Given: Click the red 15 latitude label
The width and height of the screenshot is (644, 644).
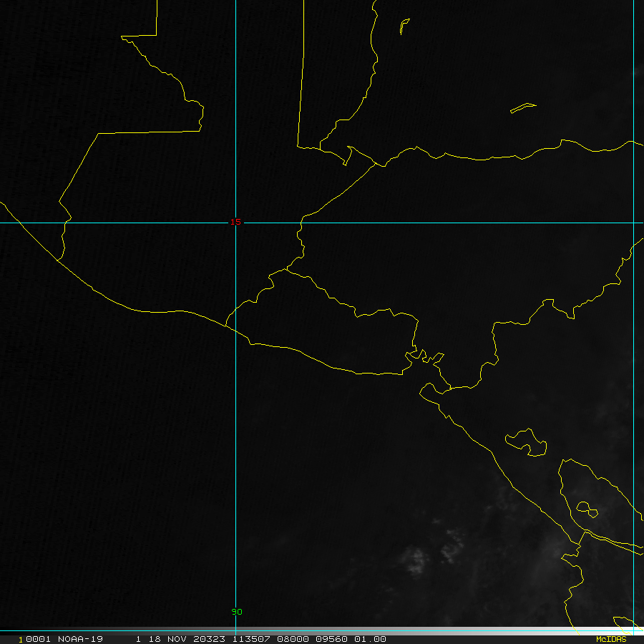Looking at the screenshot, I should point(235,222).
